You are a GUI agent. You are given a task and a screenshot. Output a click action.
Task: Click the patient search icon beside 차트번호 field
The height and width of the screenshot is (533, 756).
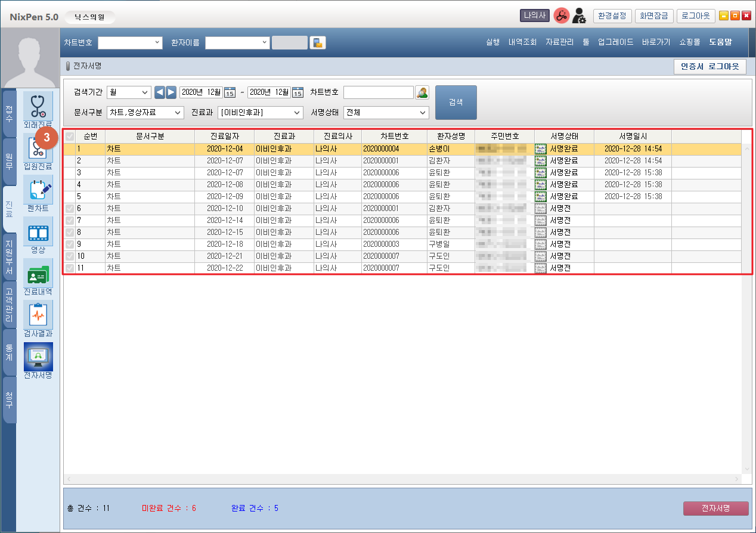coord(422,92)
